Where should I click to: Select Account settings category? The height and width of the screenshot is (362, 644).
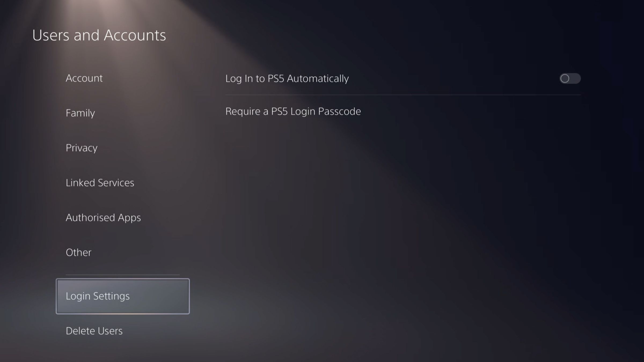[x=84, y=78]
